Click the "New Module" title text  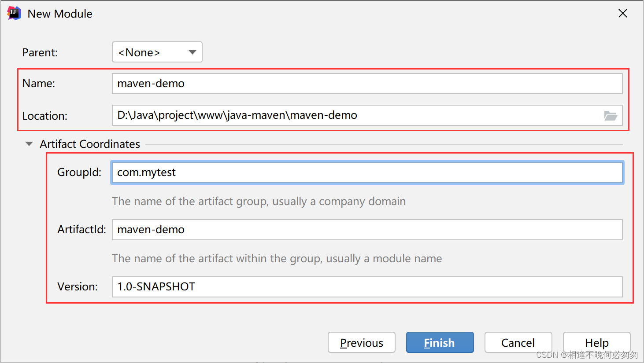pos(60,14)
